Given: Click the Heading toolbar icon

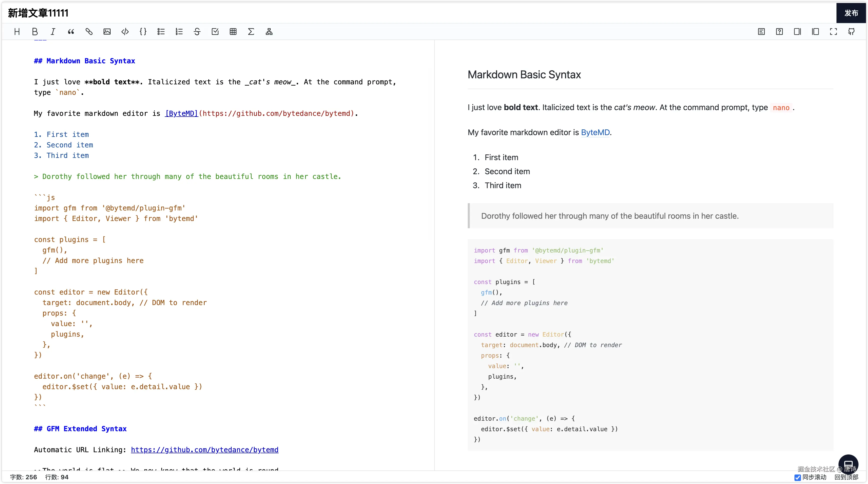Looking at the screenshot, I should coord(17,32).
